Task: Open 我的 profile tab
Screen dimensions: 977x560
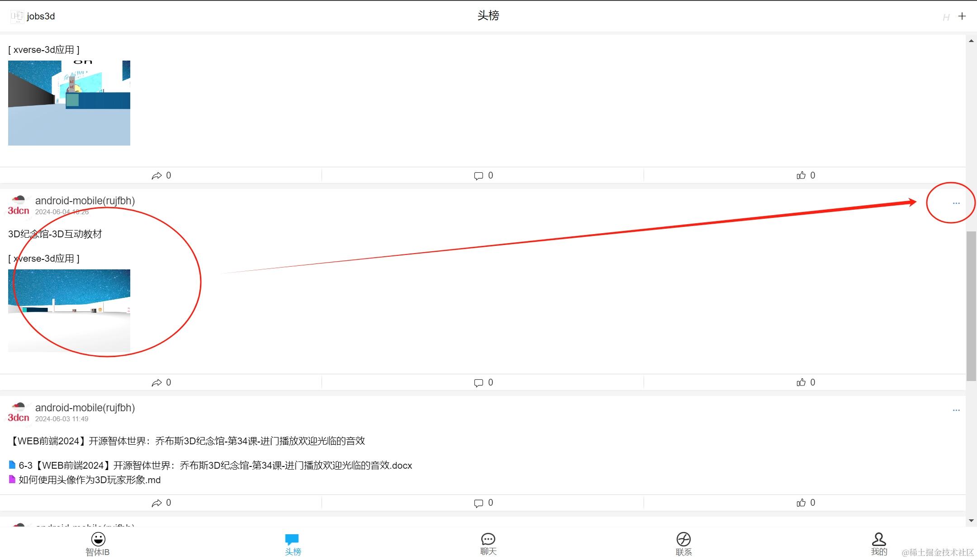Action: (877, 543)
